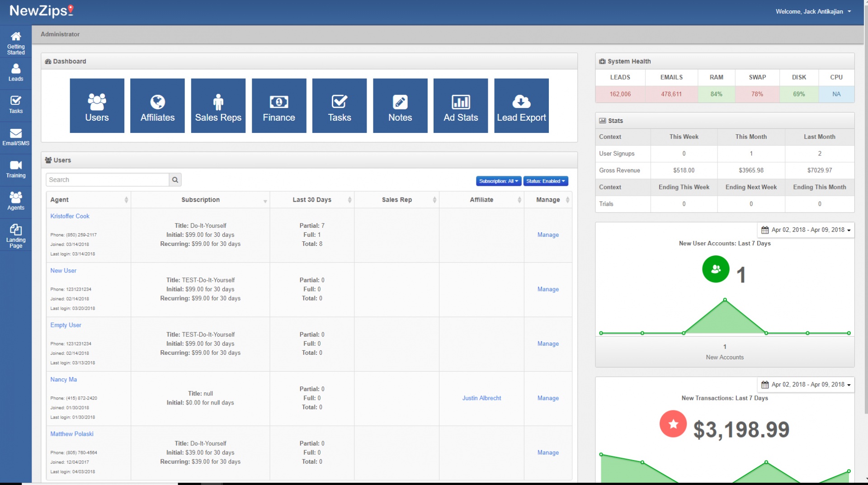Open the Welcome, Jack Antikajian user menu
Screen dimensions: 868x485
813,12
